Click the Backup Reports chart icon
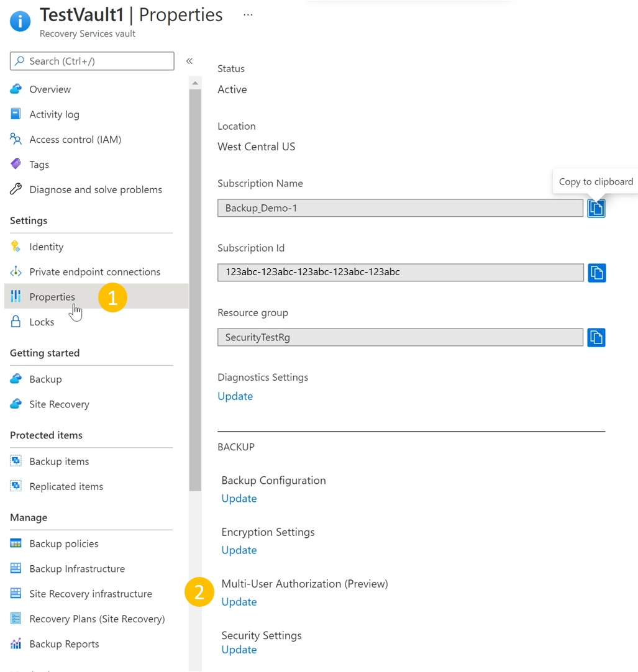Viewport: 638px width, 672px height. pos(16,643)
